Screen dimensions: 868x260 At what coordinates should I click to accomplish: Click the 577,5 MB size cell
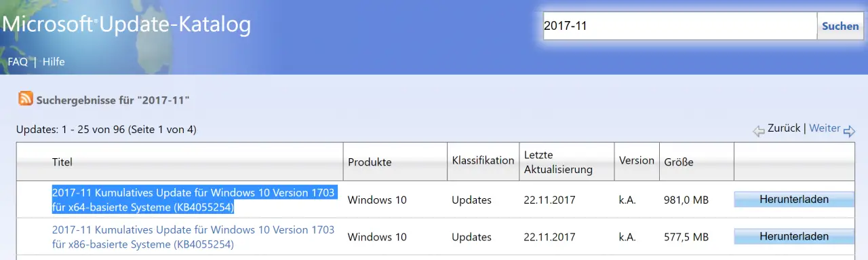tap(686, 237)
